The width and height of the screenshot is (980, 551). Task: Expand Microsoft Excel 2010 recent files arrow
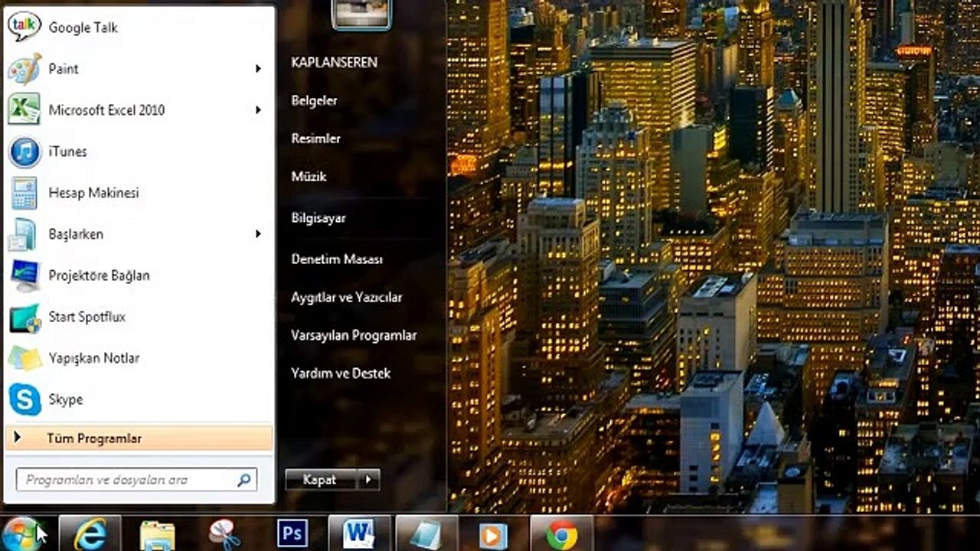(258, 110)
